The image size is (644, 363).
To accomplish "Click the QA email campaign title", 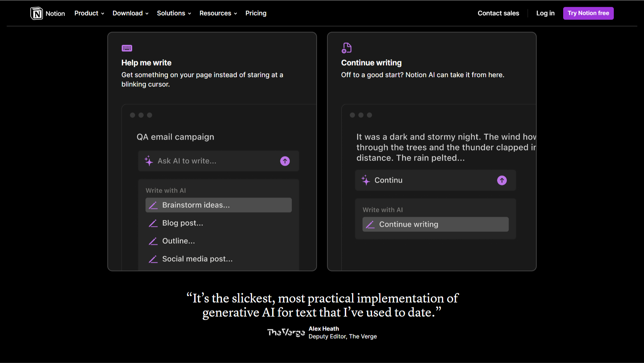I will pyautogui.click(x=175, y=137).
